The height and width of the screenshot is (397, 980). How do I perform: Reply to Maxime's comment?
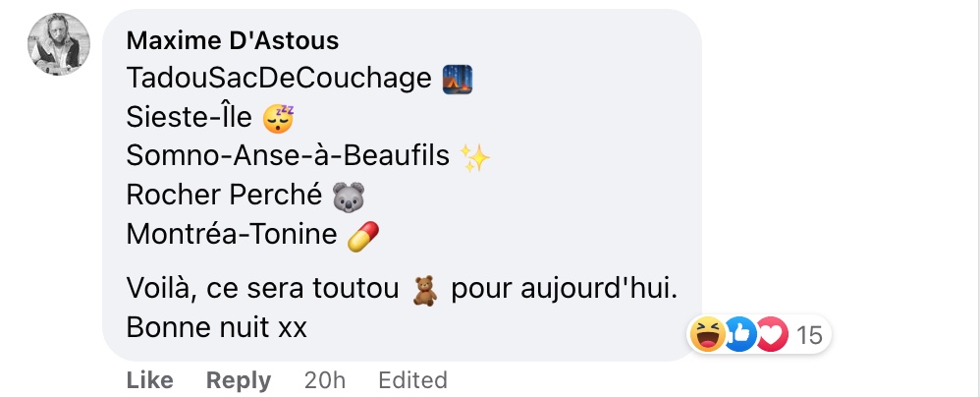click(x=239, y=380)
